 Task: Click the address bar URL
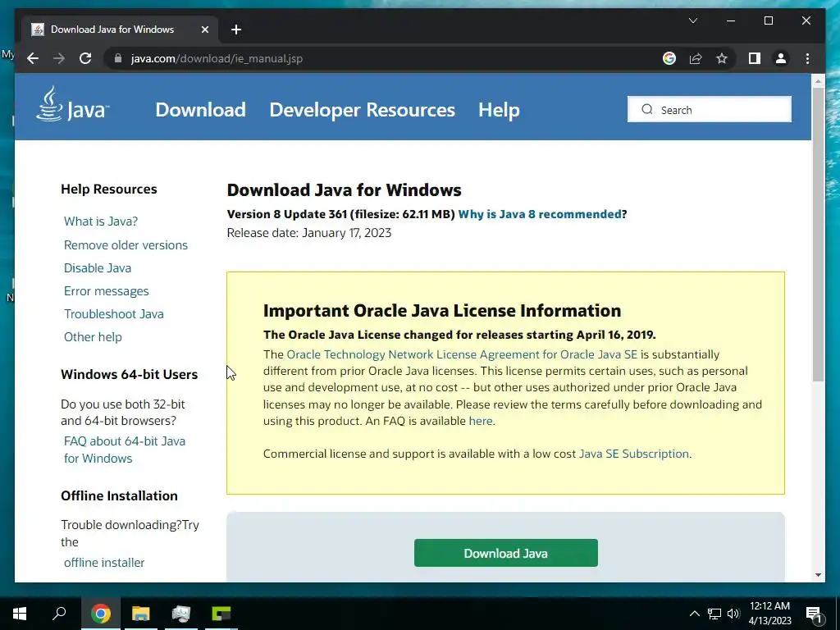217,58
